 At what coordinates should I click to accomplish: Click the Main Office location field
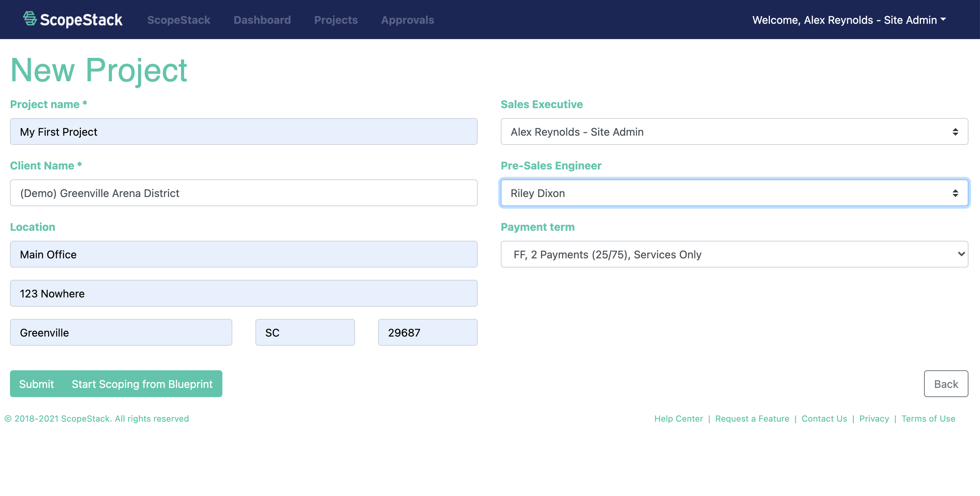244,254
